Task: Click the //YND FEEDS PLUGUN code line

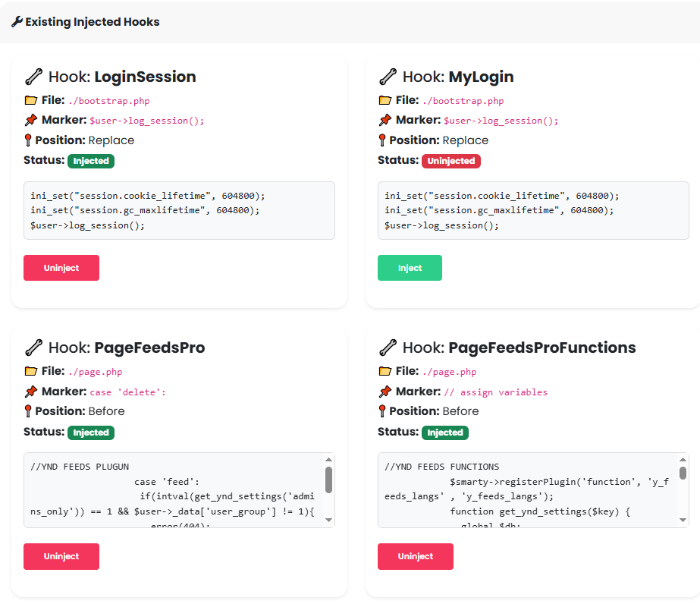Action: click(x=80, y=467)
